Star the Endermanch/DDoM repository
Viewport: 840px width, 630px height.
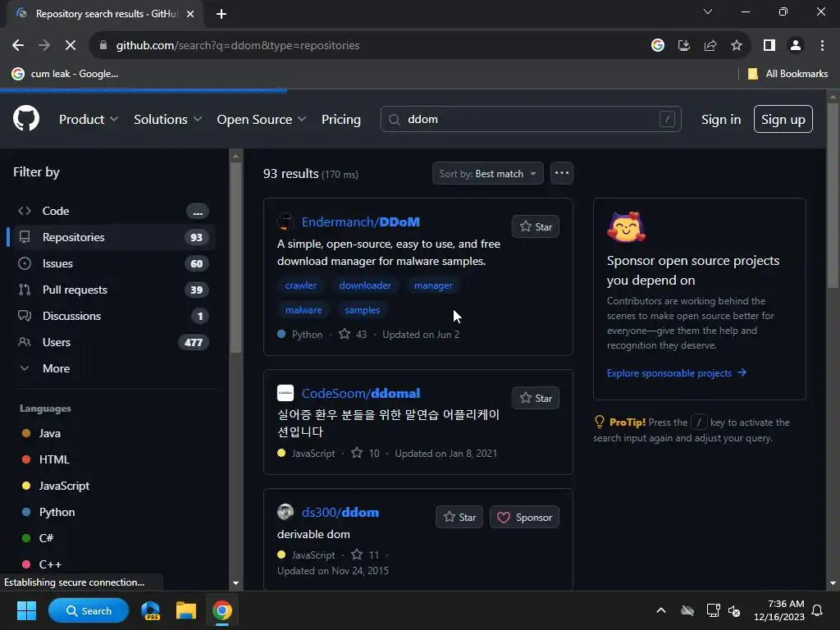tap(535, 226)
